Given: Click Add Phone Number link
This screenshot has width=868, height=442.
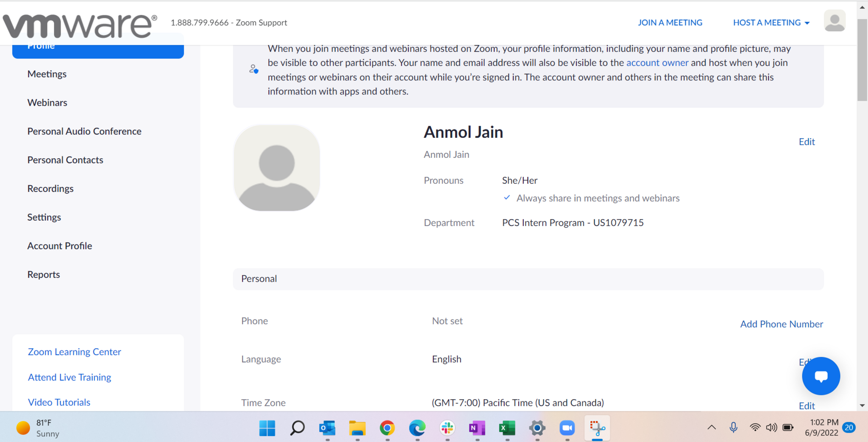Looking at the screenshot, I should pyautogui.click(x=781, y=324).
